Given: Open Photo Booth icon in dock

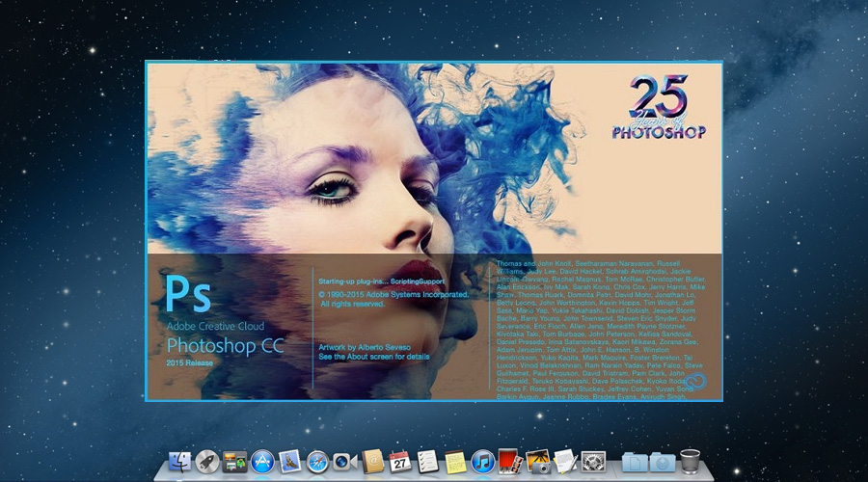Looking at the screenshot, I should 510,462.
